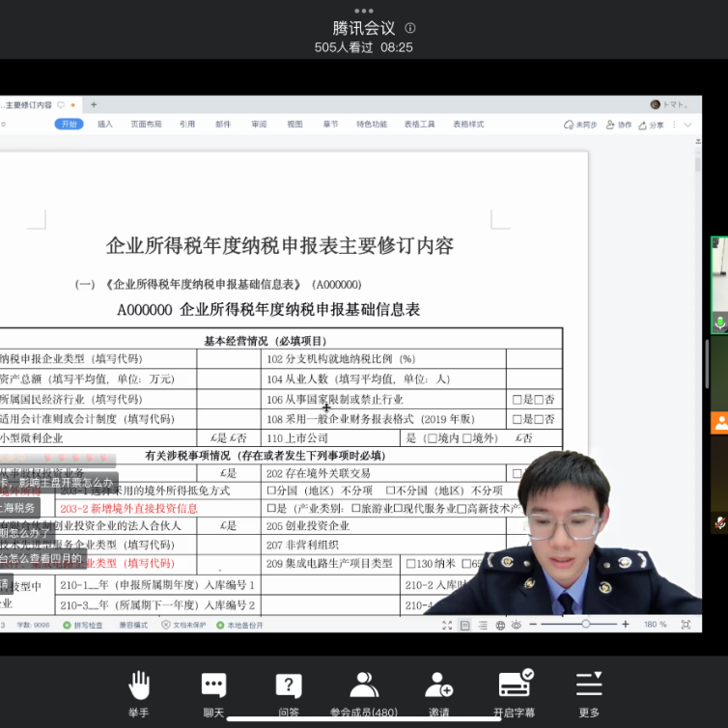
Task: Click the zoom in plus button
Action: 626,625
